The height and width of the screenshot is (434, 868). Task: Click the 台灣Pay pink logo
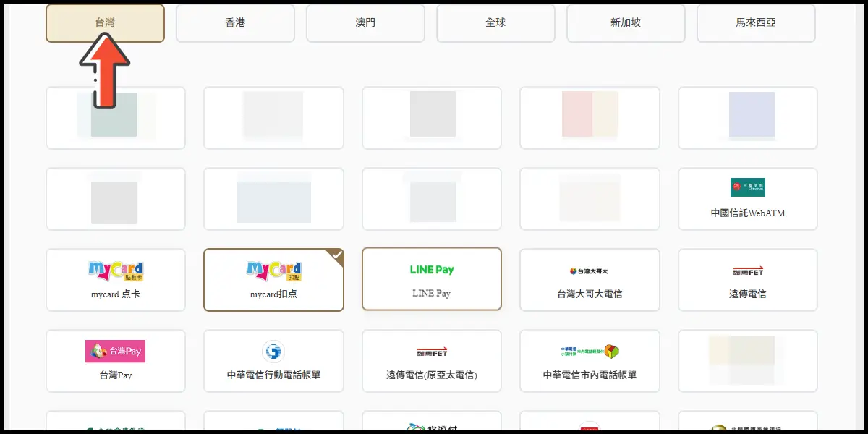coord(116,352)
